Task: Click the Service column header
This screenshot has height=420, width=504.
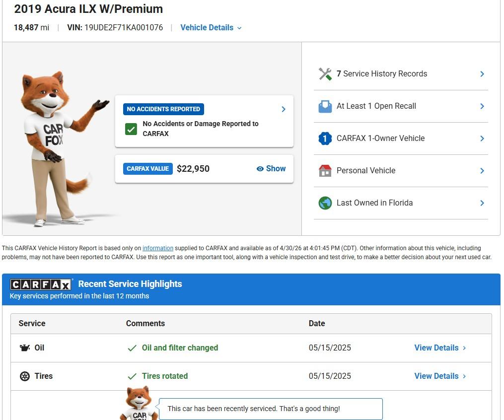Action: tap(32, 324)
